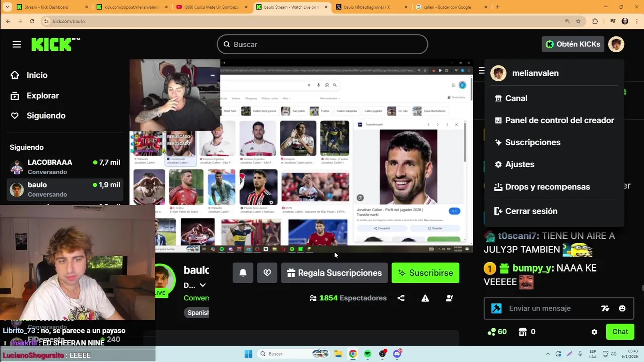Open the chat shop icon
This screenshot has height=362, width=644.
pos(522,332)
